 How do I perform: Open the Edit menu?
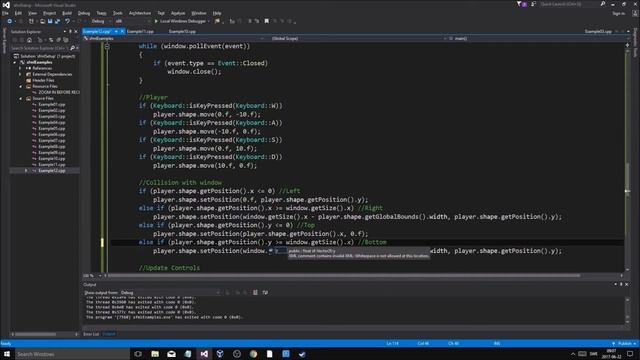pyautogui.click(x=18, y=13)
